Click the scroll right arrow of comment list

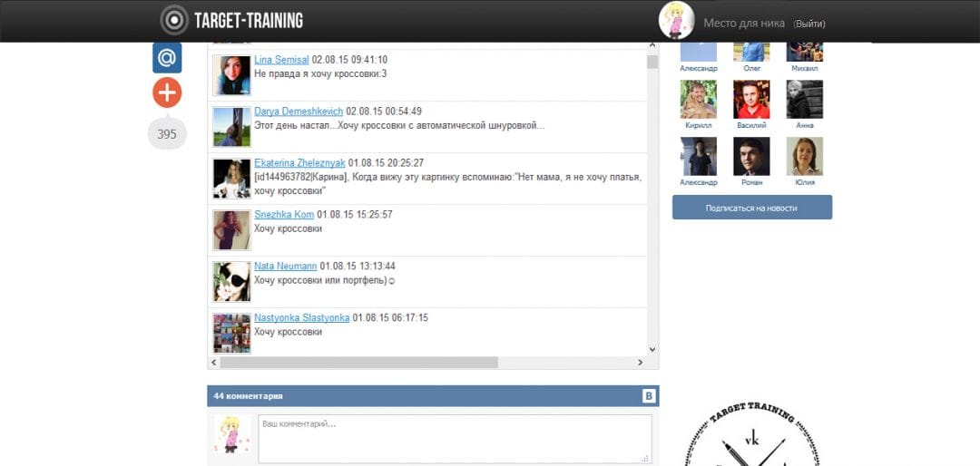tap(640, 363)
